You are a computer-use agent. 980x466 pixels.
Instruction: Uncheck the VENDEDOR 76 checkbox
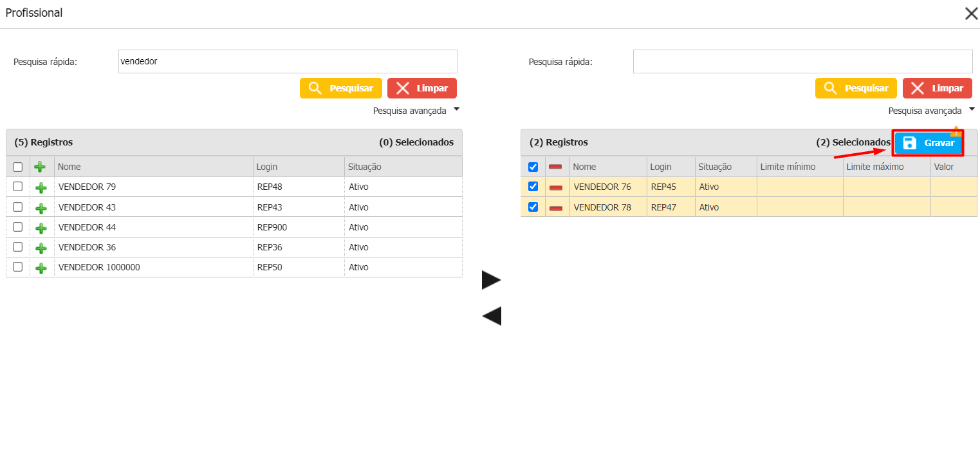(533, 187)
